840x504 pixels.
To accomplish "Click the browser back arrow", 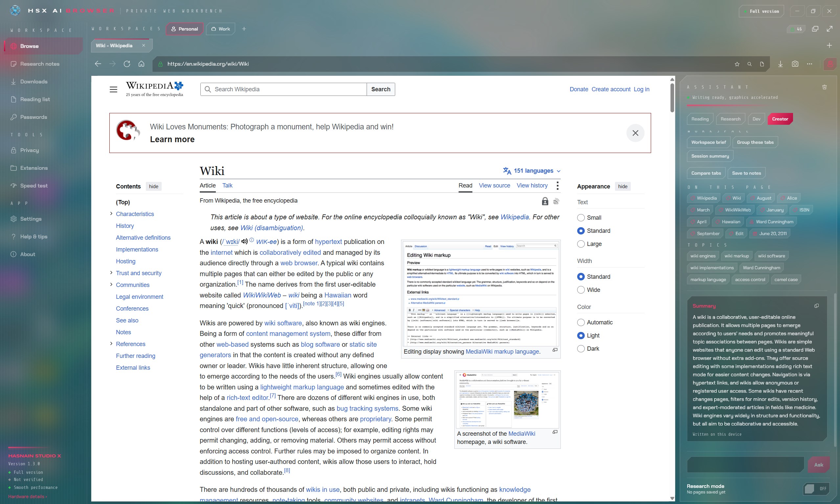I will (x=98, y=64).
